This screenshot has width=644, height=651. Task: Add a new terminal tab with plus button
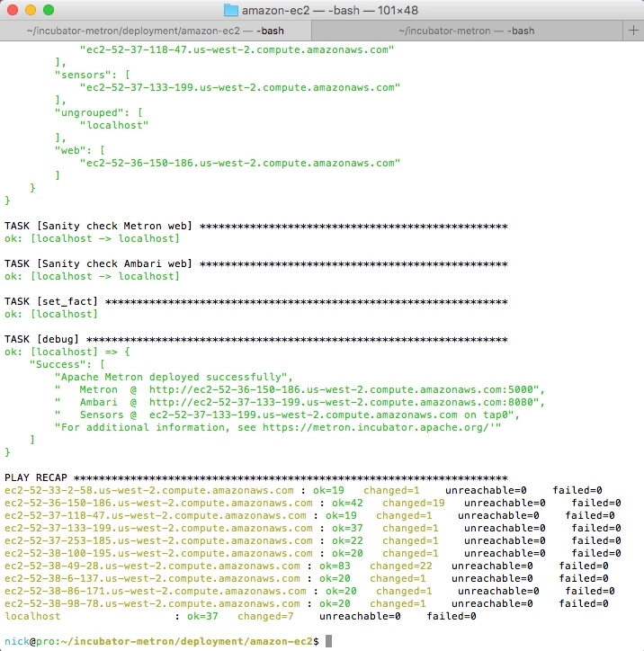point(633,31)
